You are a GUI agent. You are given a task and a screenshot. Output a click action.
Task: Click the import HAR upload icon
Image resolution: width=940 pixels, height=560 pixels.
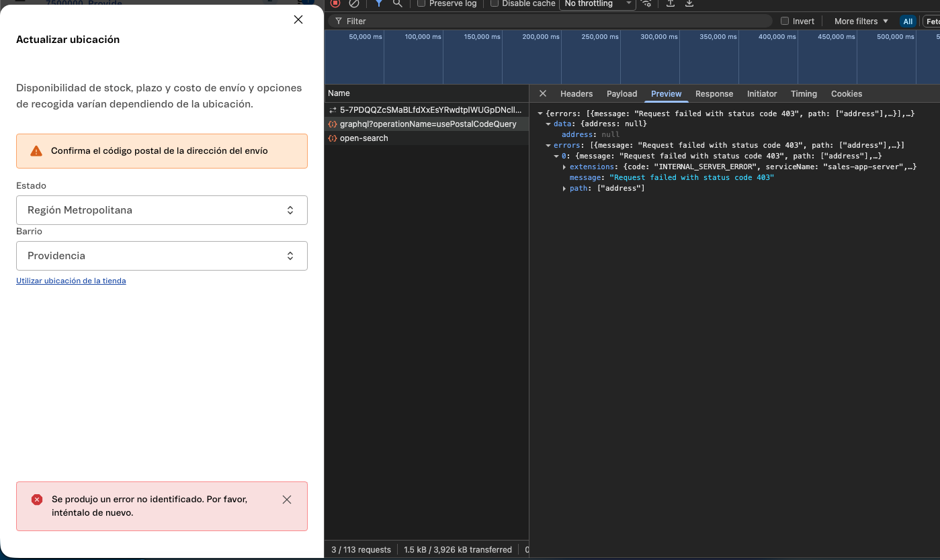(x=670, y=3)
